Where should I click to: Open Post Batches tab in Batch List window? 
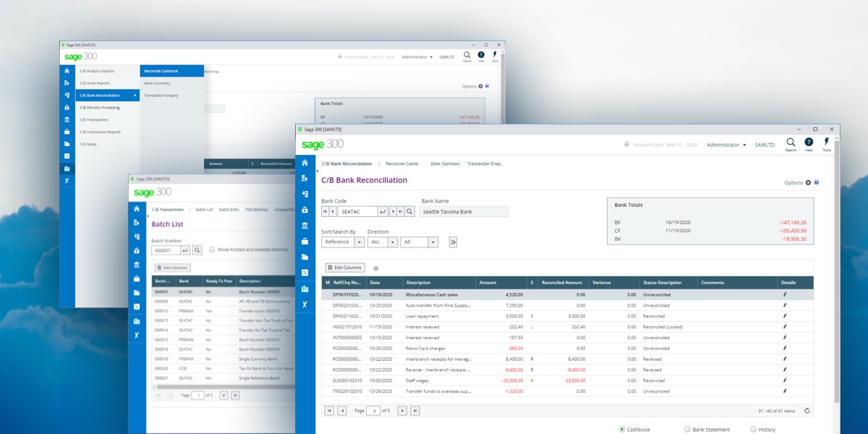pos(257,210)
